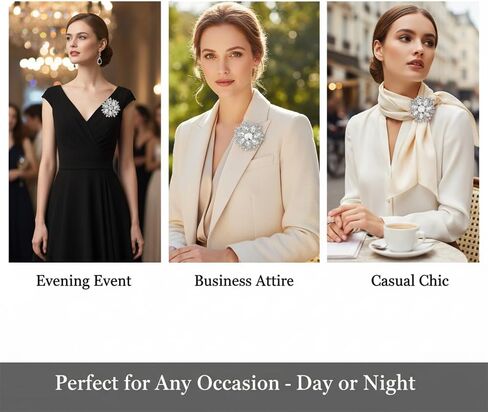Click the white coffee cup on the table
Viewport: 488px width, 412px height.
403,236
